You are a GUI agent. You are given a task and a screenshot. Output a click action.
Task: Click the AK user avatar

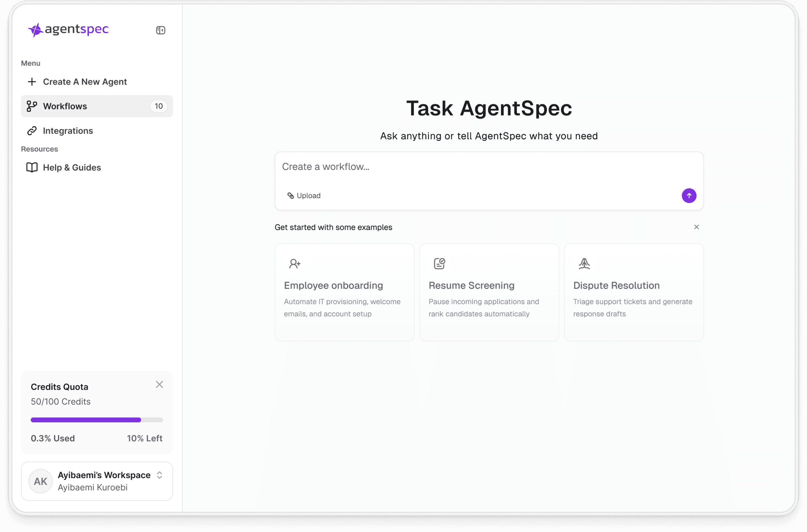tap(41, 481)
